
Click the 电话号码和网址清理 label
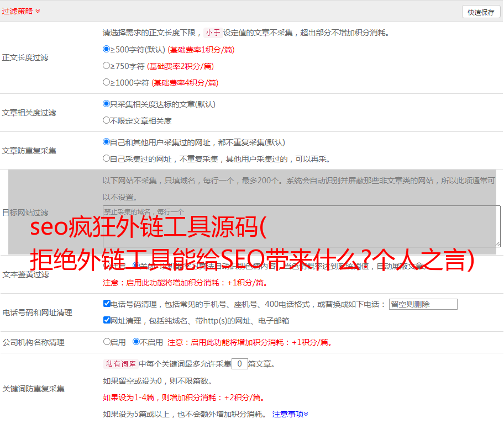coord(37,312)
